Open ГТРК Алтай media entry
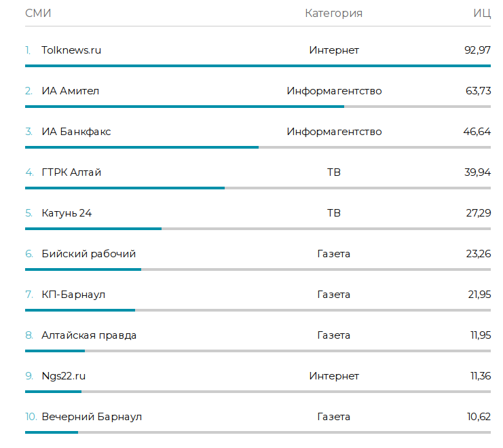 pyautogui.click(x=71, y=172)
